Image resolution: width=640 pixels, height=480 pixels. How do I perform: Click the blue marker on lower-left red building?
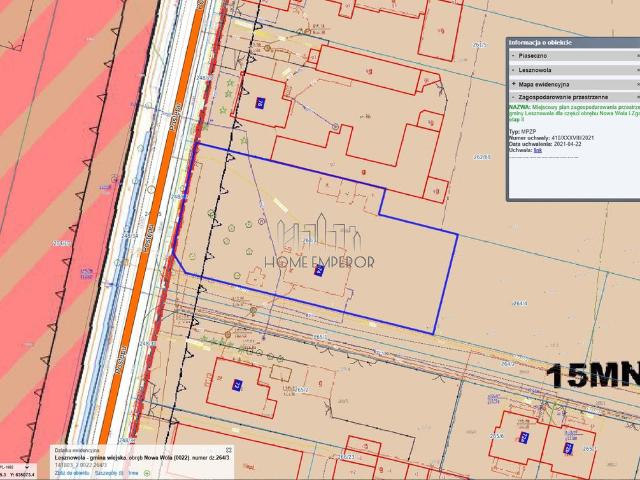237,384
